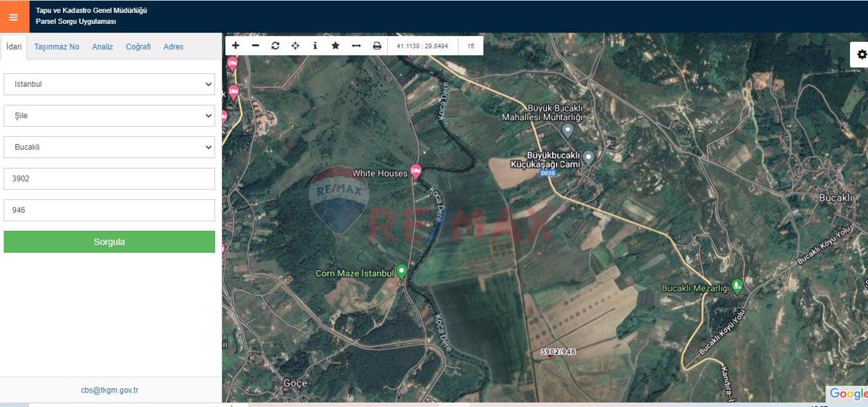Open the Istanbul province dropdown
Screen dimensions: 868x407
(109, 84)
